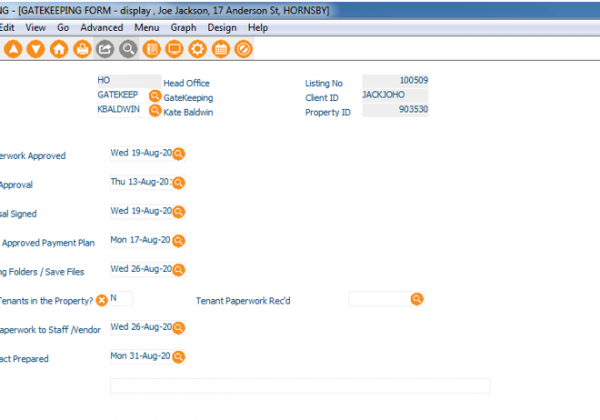Click the grey search toolbar icon
The height and width of the screenshot is (420, 600).
[x=128, y=49]
